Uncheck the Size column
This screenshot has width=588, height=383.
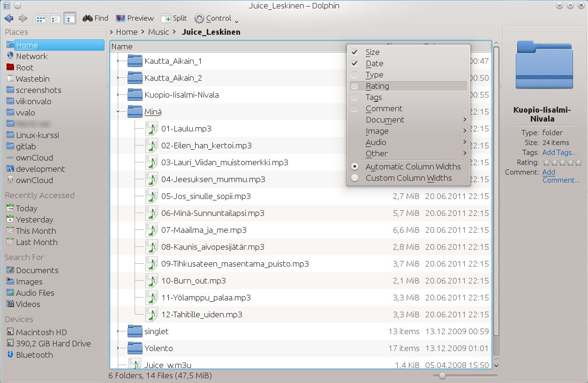point(408,52)
